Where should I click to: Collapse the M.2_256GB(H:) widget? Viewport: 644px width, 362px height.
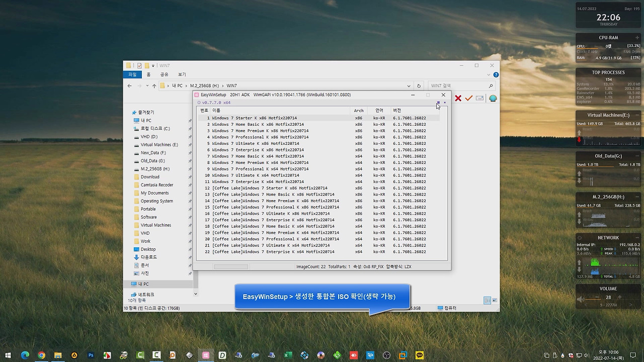(637, 197)
